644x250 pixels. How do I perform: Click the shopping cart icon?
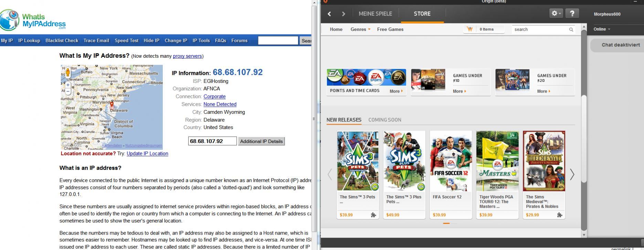[470, 29]
